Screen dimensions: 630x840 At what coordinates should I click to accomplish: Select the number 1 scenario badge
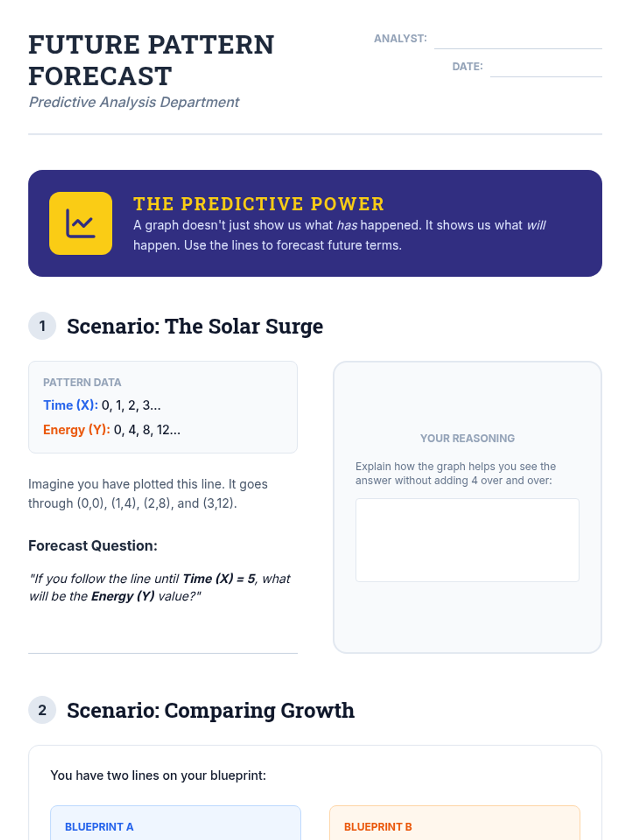point(42,326)
